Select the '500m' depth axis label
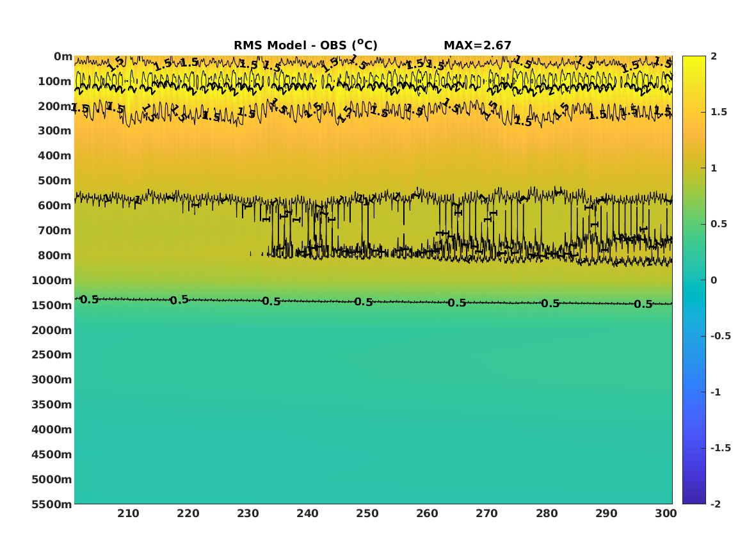747x560 pixels. coord(55,181)
